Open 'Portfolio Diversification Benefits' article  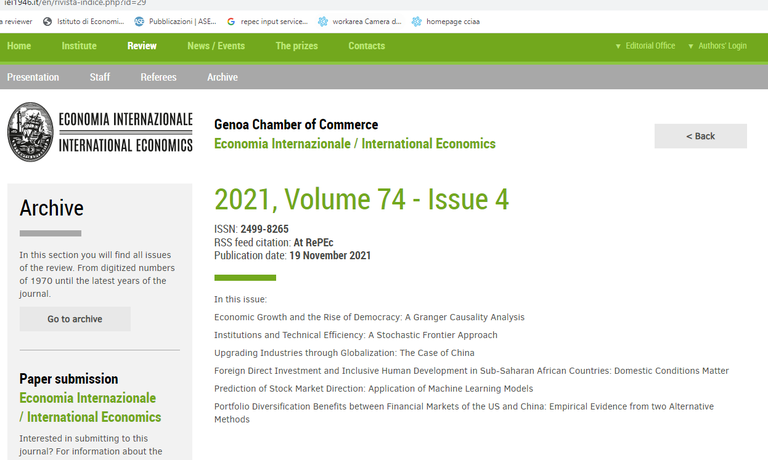tap(464, 413)
